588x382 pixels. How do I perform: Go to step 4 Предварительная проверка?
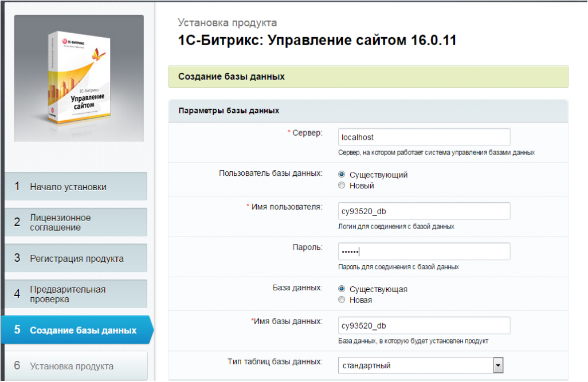[x=76, y=294]
